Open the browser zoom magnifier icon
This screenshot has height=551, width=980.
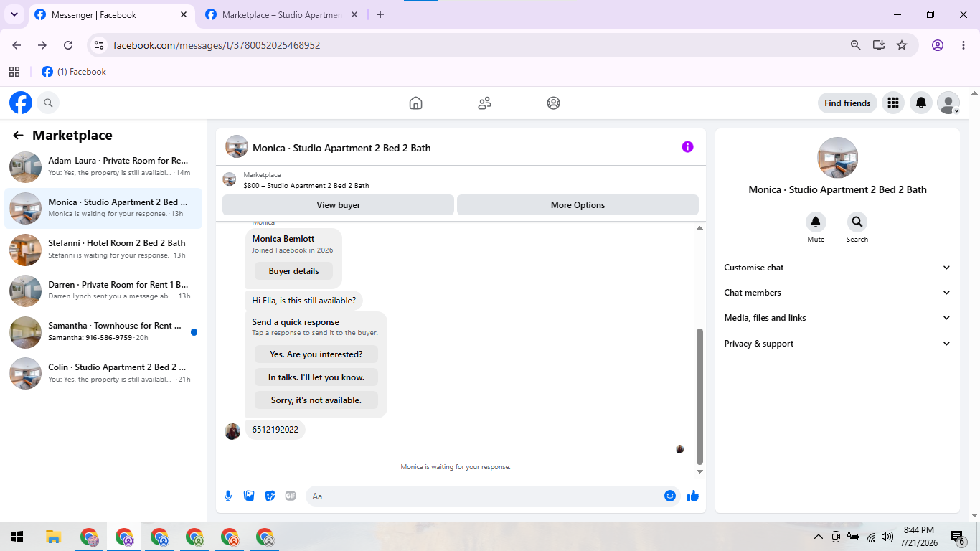(855, 45)
